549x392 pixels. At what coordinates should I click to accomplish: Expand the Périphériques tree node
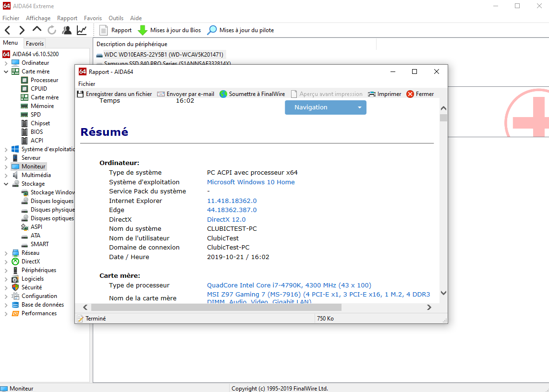tap(6, 270)
